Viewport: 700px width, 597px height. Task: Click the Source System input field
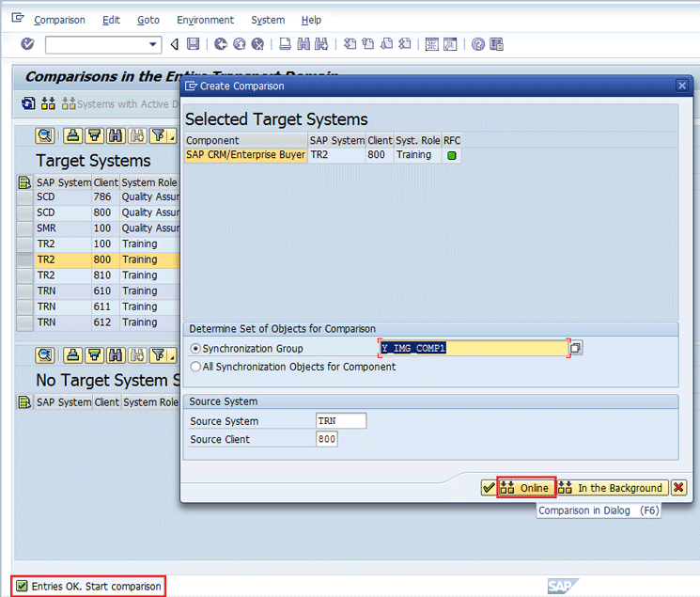tap(341, 420)
